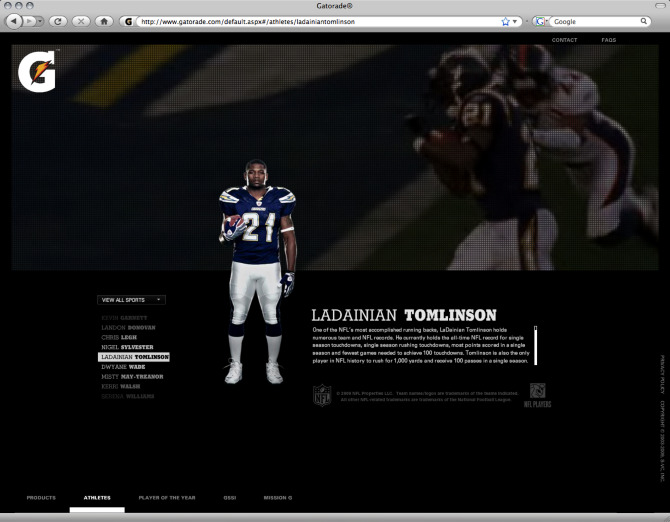Bookmark this page with the star icon
Screen dimensions: 670x522
[505, 21]
